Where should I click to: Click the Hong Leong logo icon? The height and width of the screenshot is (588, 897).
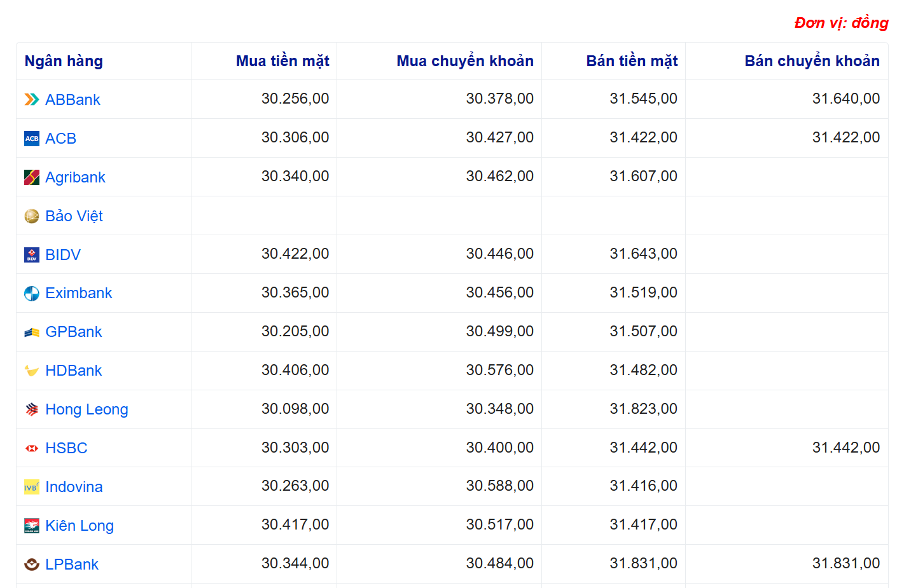click(x=32, y=410)
